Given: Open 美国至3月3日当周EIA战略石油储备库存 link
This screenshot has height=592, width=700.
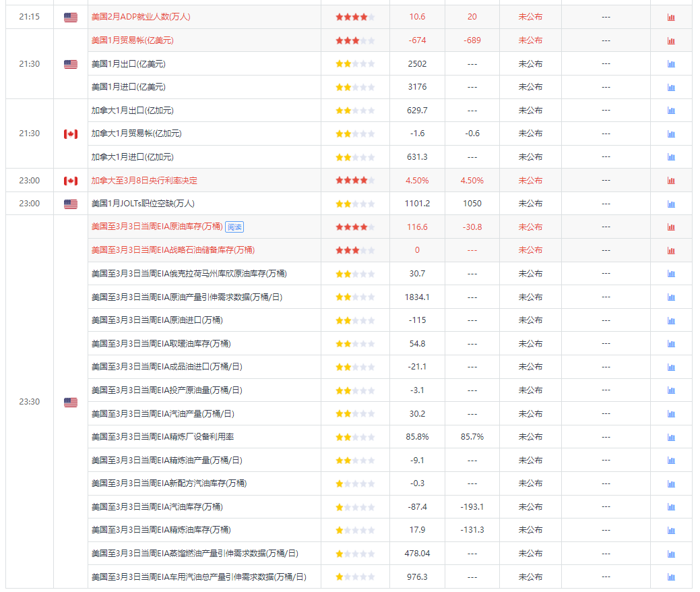Looking at the screenshot, I should 172,250.
